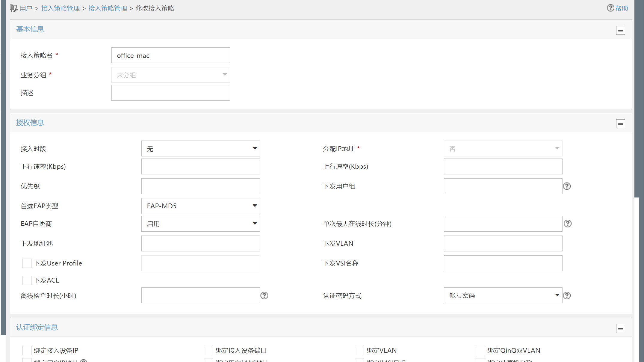Click help icon beside 下发用户组 field
Screen dimensions: 644x362
pyautogui.click(x=567, y=186)
